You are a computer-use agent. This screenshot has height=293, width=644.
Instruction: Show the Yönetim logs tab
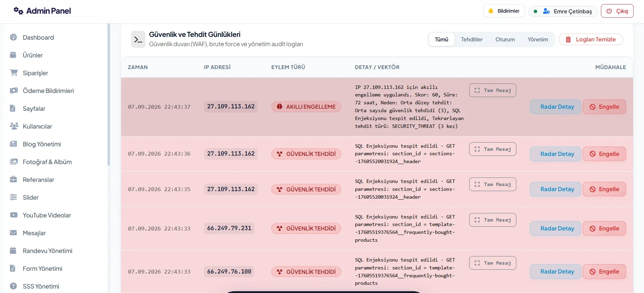(538, 39)
